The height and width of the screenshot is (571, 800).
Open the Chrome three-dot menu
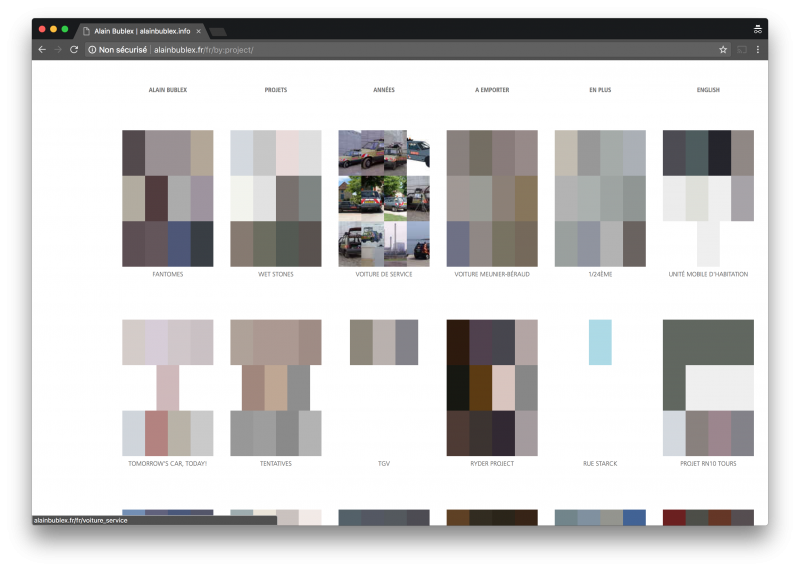tap(758, 49)
